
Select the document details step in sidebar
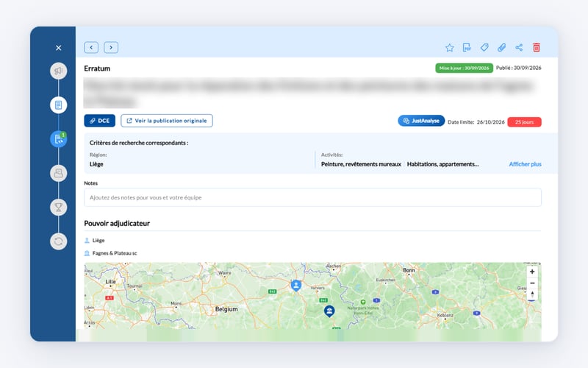(x=59, y=105)
